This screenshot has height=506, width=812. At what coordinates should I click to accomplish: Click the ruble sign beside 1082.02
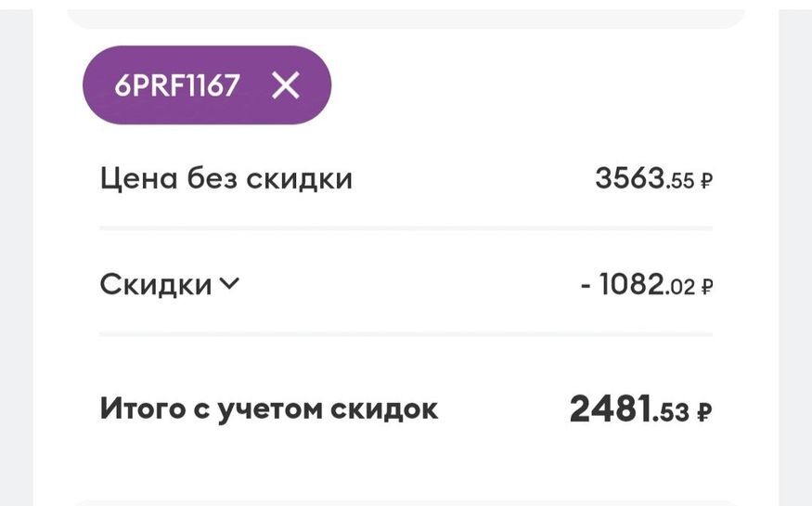pos(706,287)
